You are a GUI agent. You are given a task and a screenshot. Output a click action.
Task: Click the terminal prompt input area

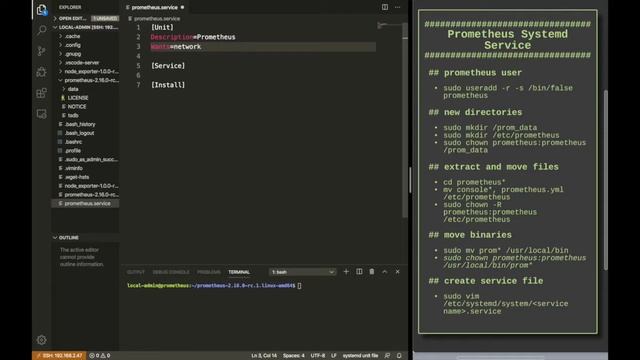tap(300, 286)
